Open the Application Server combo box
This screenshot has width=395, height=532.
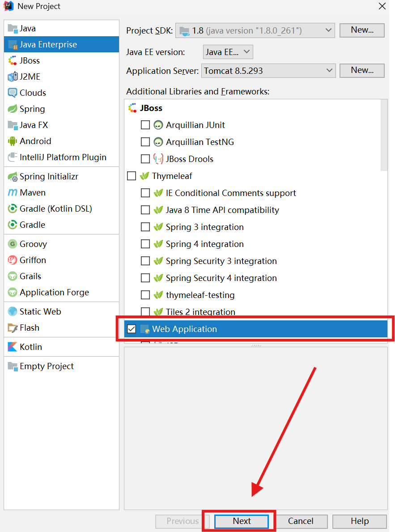click(268, 71)
